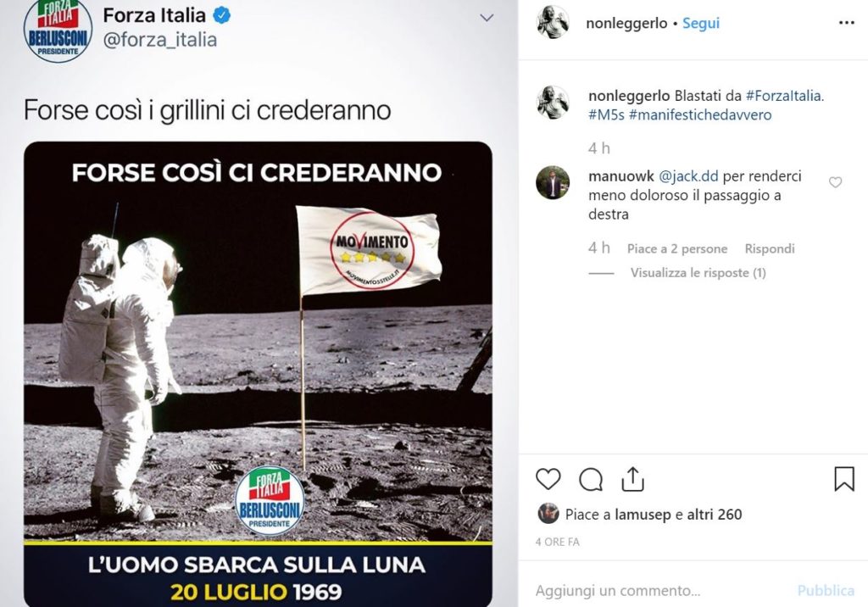The height and width of the screenshot is (607, 868).
Task: Reply to manuowk's comment with Rispondi
Action: 770,248
